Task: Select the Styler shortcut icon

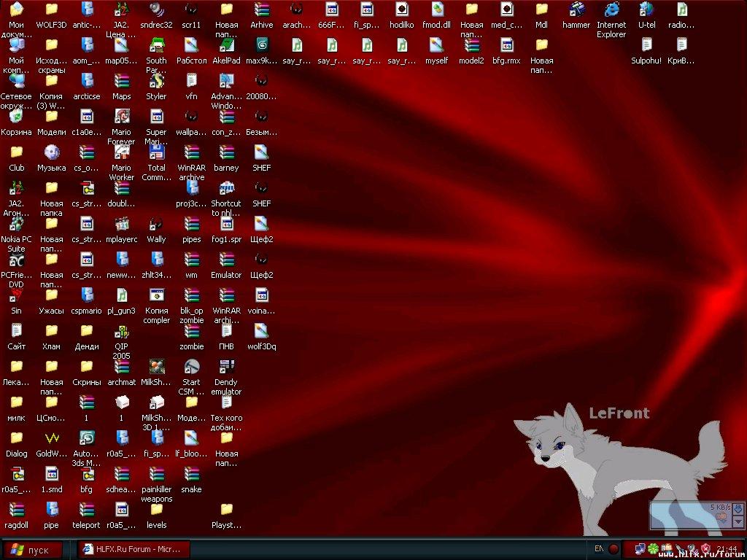Action: tap(156, 81)
